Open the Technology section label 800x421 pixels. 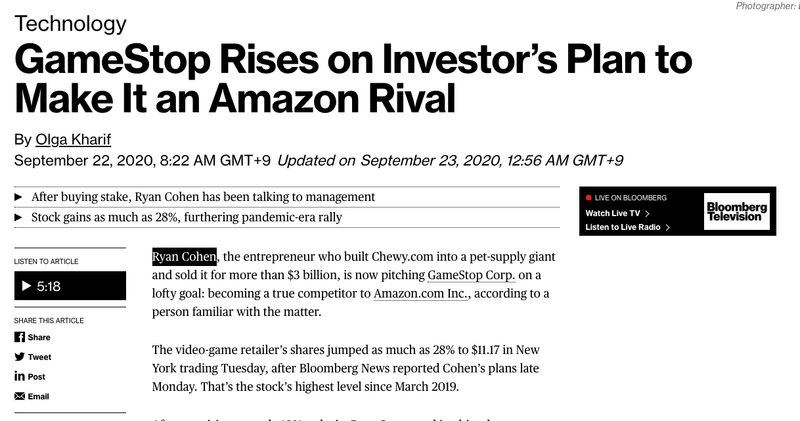70,24
